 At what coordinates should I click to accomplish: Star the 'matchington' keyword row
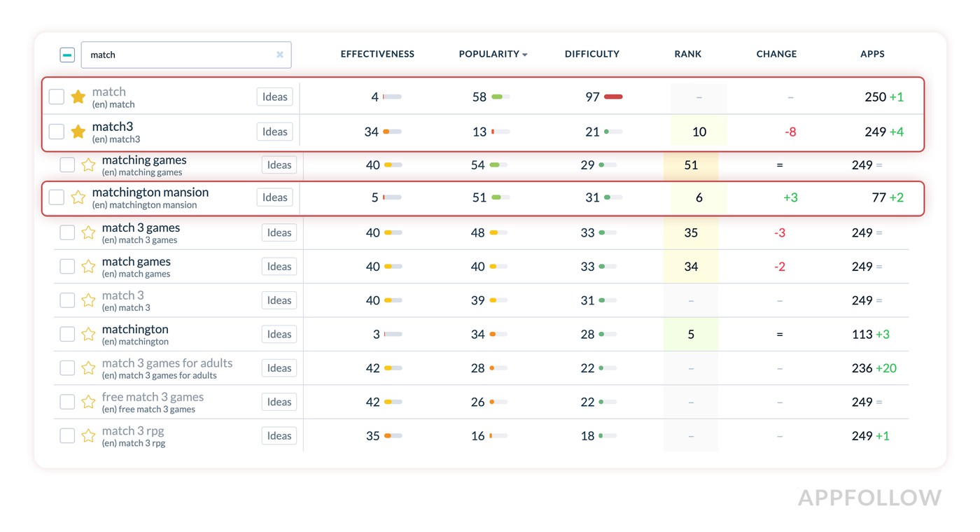[x=88, y=335]
